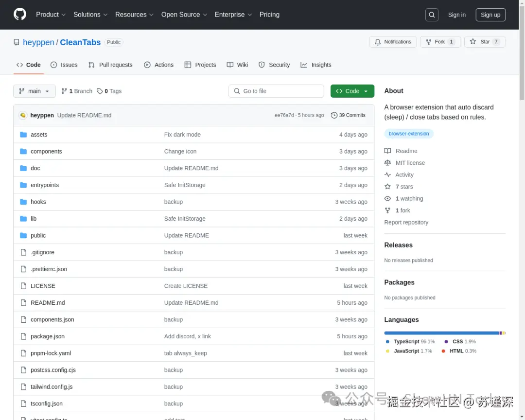Click the Go to file input
Screen dimensions: 525x420
[276, 91]
